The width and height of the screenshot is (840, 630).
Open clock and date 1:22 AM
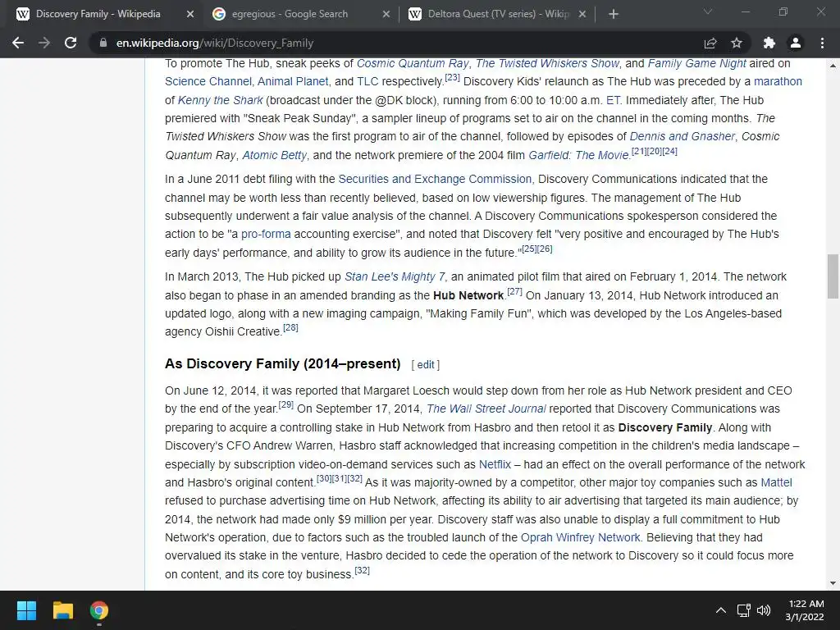806,610
